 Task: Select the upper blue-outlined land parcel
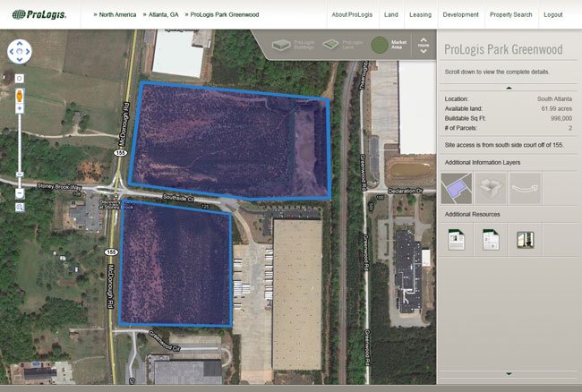click(230, 141)
